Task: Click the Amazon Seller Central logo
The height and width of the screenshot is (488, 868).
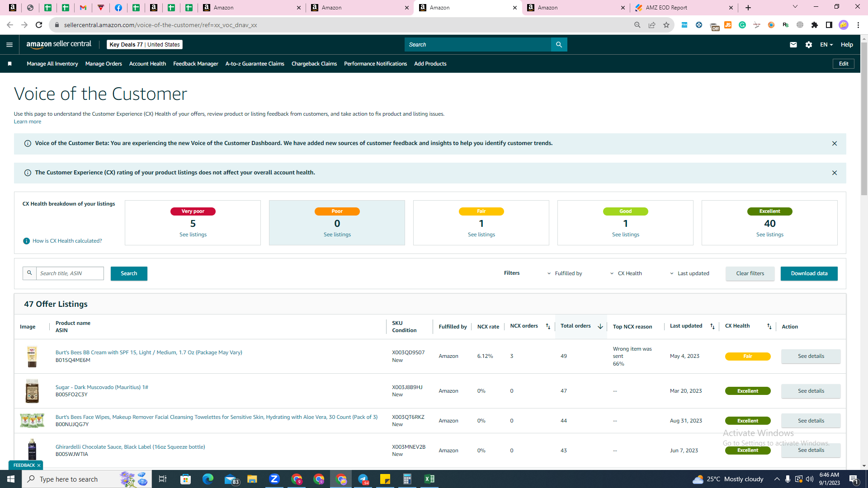Action: tap(59, 44)
